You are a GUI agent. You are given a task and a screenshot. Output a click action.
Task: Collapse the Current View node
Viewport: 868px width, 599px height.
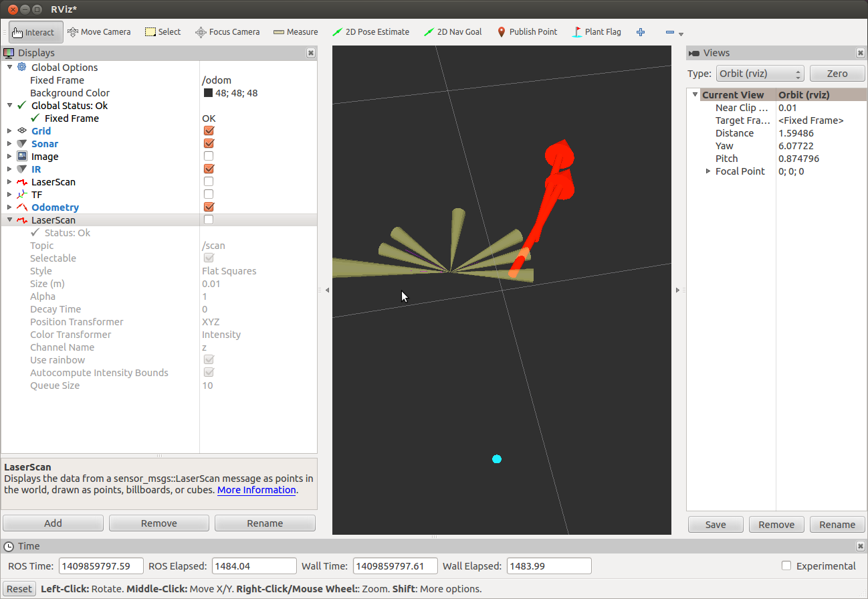tap(695, 95)
